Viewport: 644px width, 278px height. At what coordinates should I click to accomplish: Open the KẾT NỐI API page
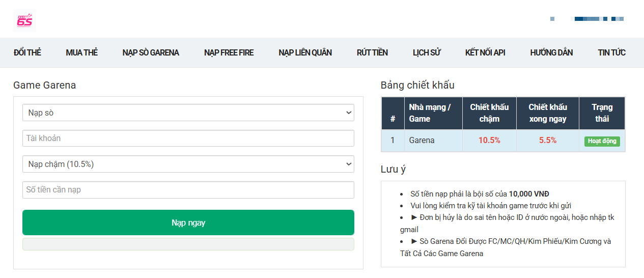pyautogui.click(x=485, y=52)
